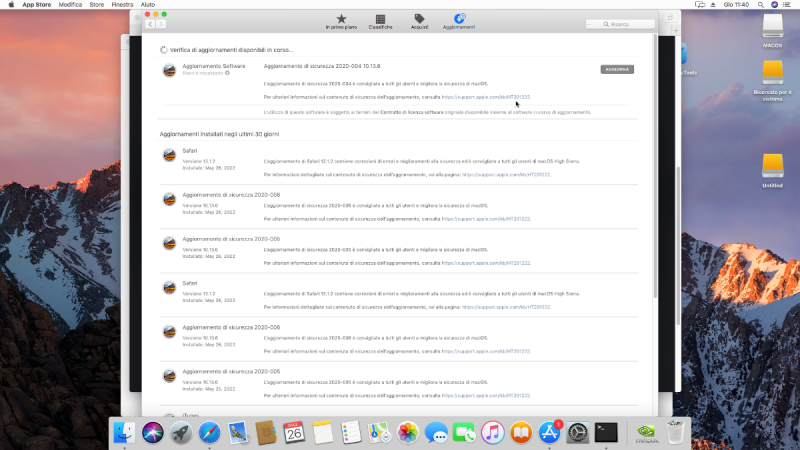Open System Preferences from the Dock
The height and width of the screenshot is (450, 800).
(x=577, y=432)
